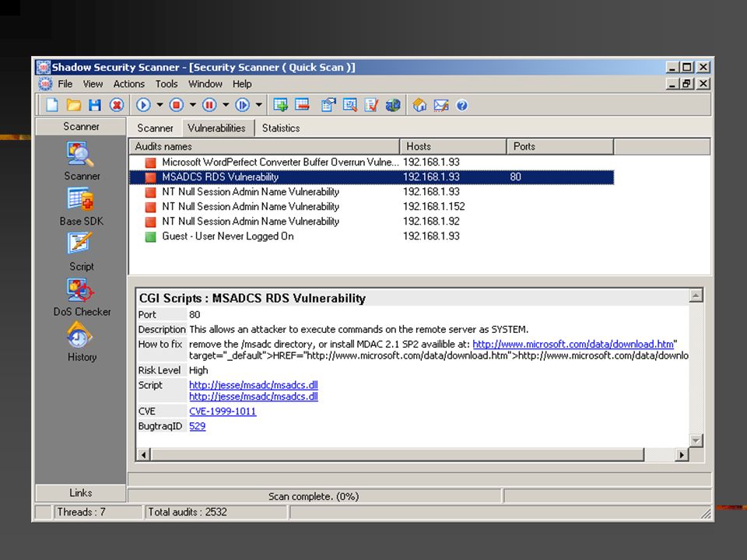Click the green square beside Guest audit
Screen dimensions: 747x560
(150, 236)
